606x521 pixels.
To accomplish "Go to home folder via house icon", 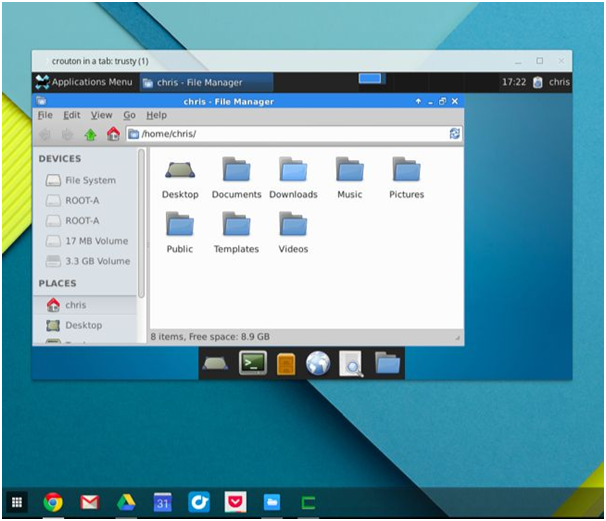I will (x=112, y=134).
